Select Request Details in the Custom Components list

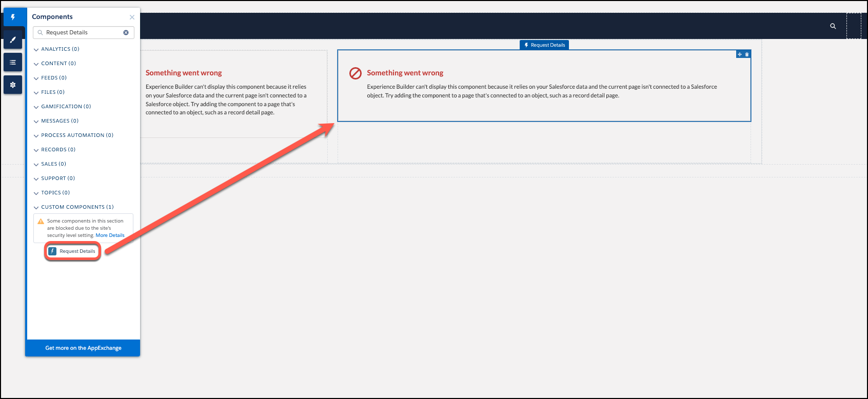[x=72, y=251]
